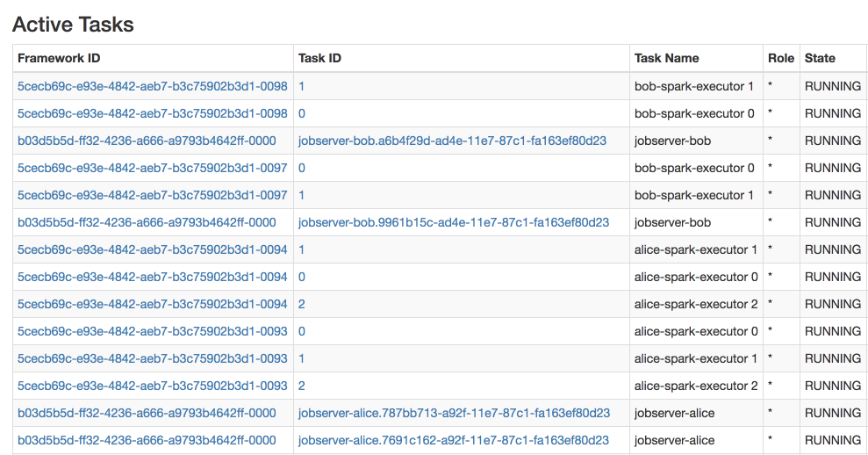Open jobserver-alice.7691c162 task link

(x=454, y=440)
